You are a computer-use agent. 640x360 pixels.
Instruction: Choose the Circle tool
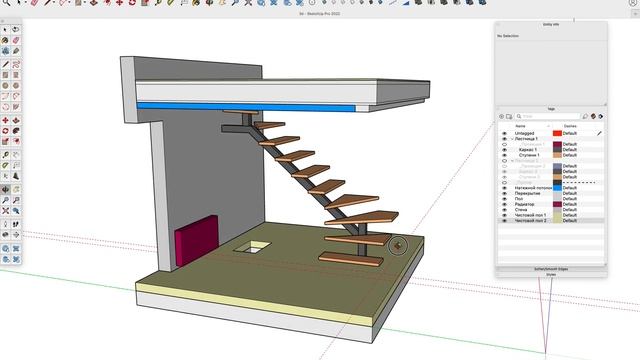5,86
